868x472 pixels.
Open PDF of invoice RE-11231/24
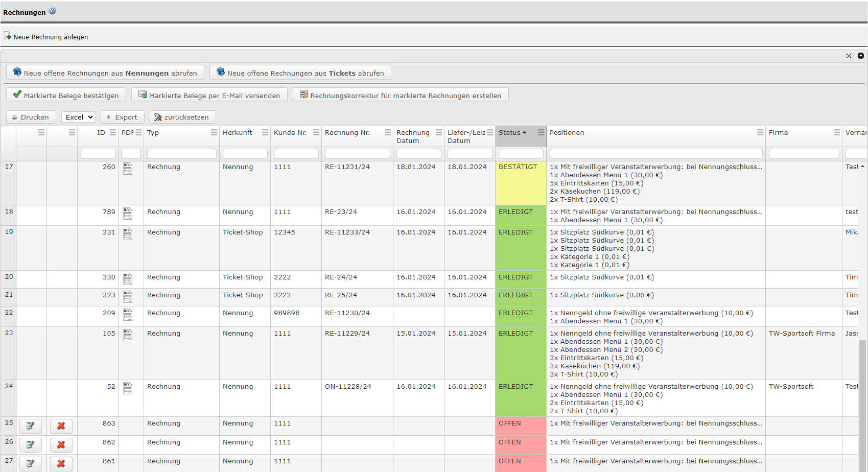[x=128, y=169]
